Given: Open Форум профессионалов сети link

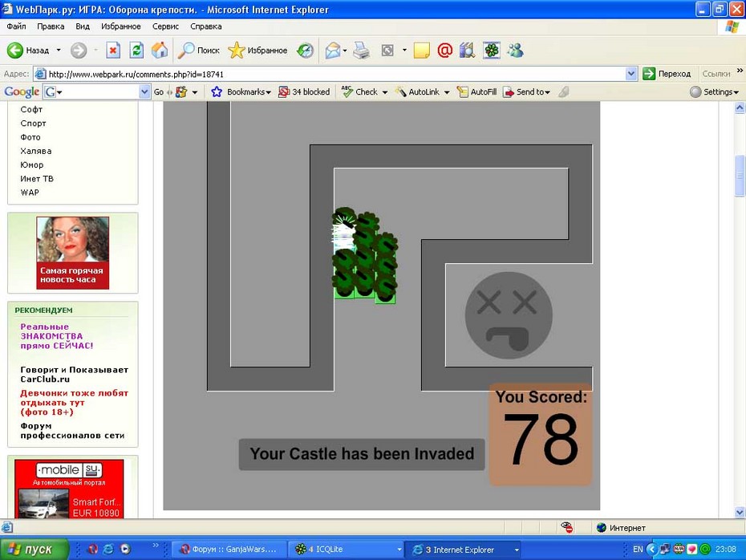Looking at the screenshot, I should pyautogui.click(x=72, y=431).
